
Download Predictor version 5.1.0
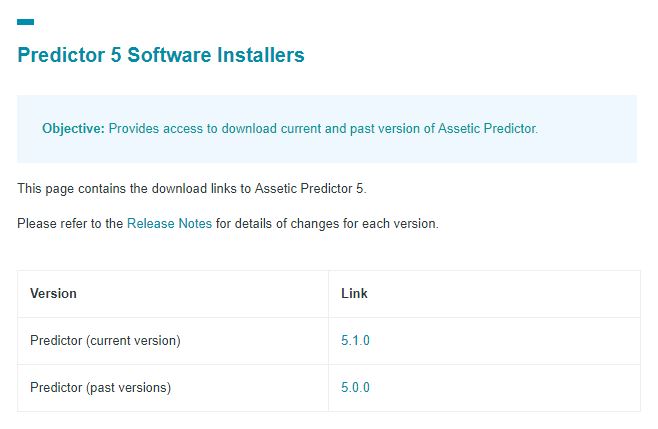click(x=355, y=340)
